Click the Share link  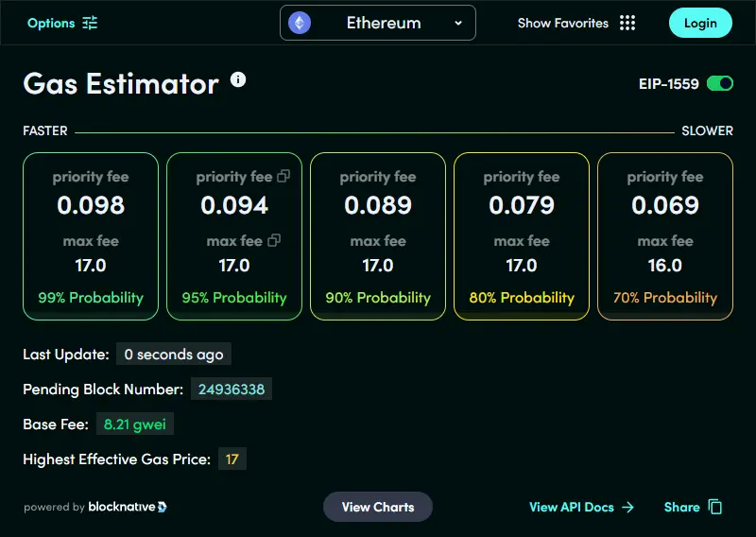click(x=693, y=507)
